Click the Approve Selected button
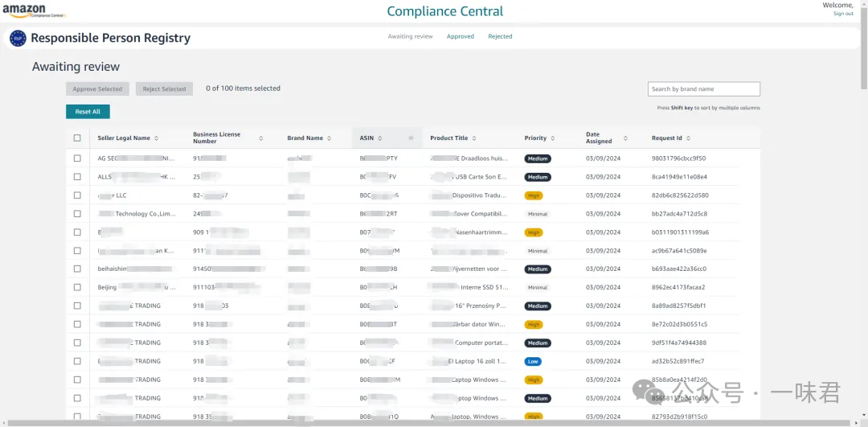The width and height of the screenshot is (868, 427). 97,88
